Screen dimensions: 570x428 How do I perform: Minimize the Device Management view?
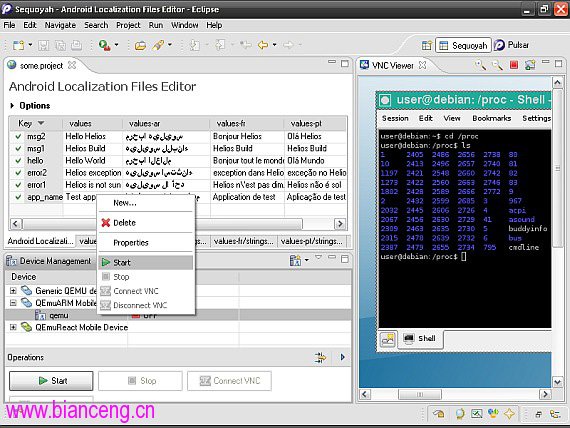(x=332, y=257)
